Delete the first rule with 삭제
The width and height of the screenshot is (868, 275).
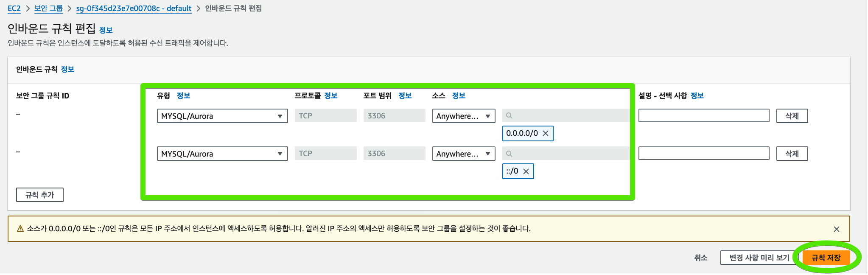(792, 116)
